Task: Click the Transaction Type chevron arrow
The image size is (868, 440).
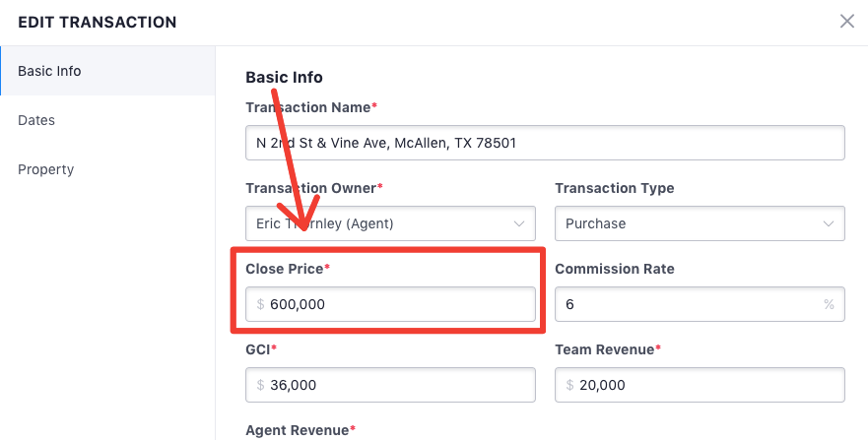Action: (x=829, y=223)
